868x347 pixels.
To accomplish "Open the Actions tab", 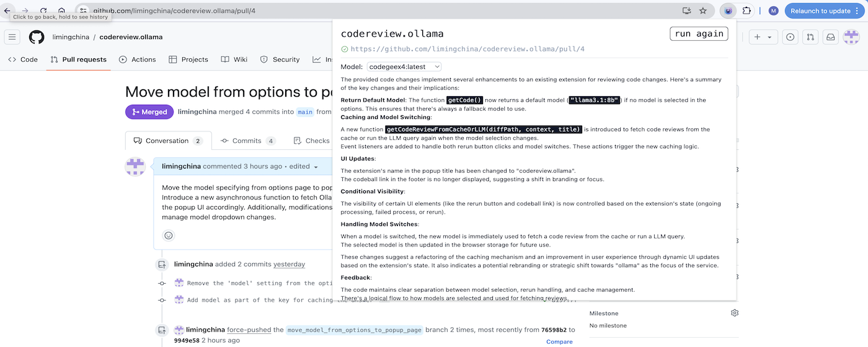I will point(137,59).
